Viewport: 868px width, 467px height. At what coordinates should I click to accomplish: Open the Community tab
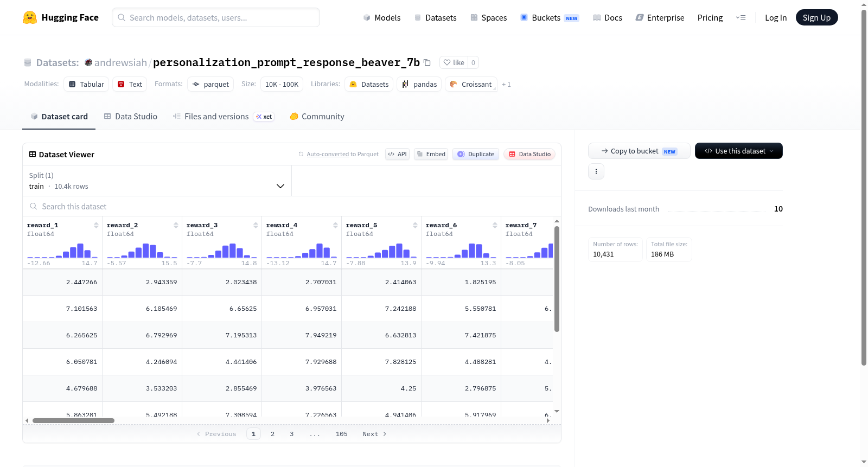click(317, 117)
